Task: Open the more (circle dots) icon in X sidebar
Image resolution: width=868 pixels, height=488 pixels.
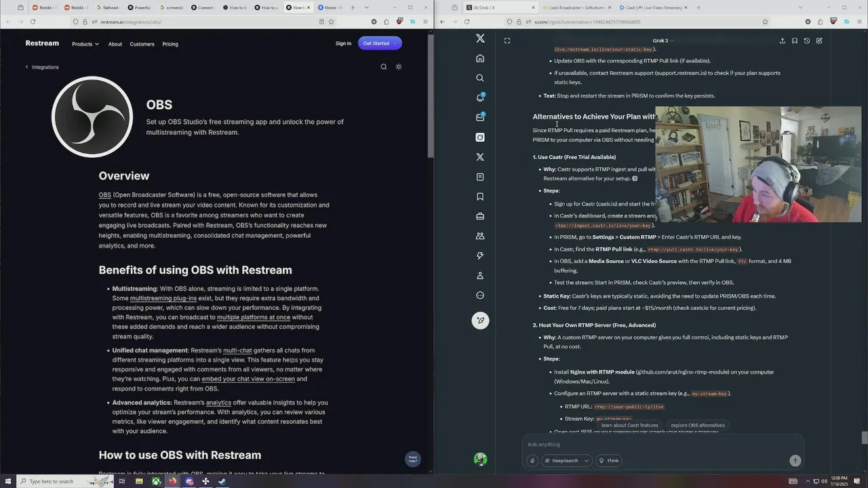Action: 480,295
